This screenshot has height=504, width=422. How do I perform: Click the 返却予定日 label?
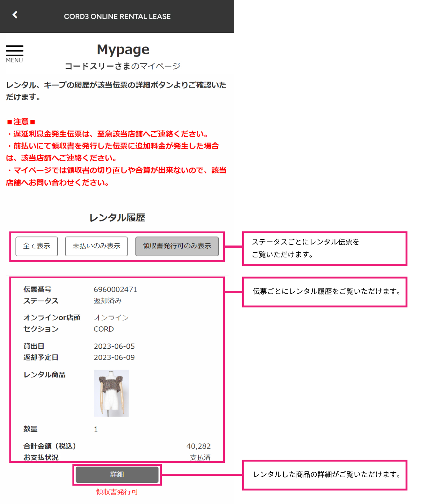[41, 358]
